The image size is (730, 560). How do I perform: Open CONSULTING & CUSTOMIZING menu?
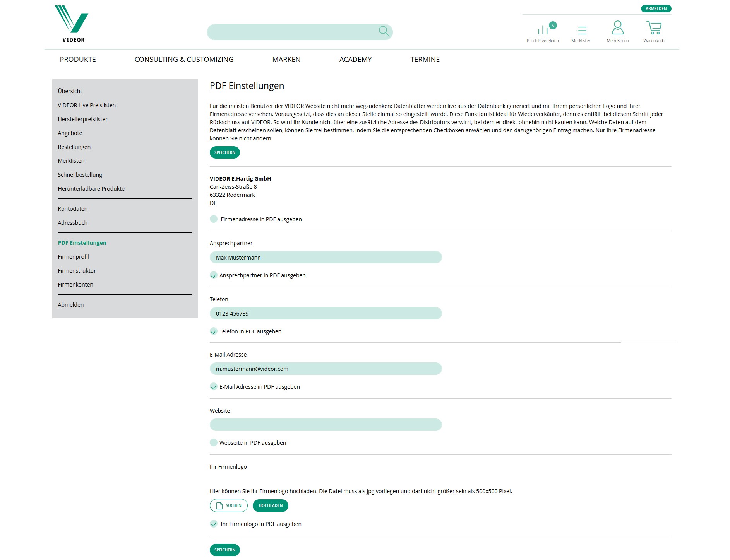pos(184,59)
